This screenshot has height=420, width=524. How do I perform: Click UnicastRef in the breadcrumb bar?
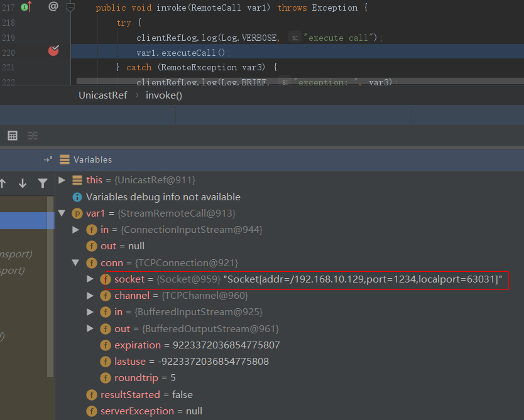tap(102, 95)
